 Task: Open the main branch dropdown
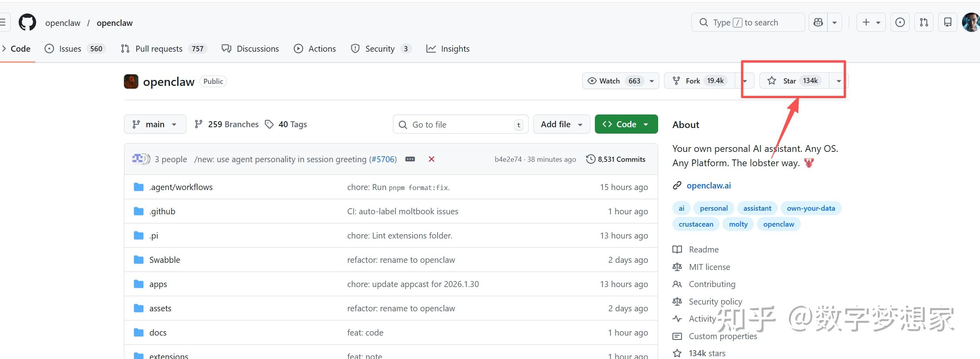click(155, 124)
